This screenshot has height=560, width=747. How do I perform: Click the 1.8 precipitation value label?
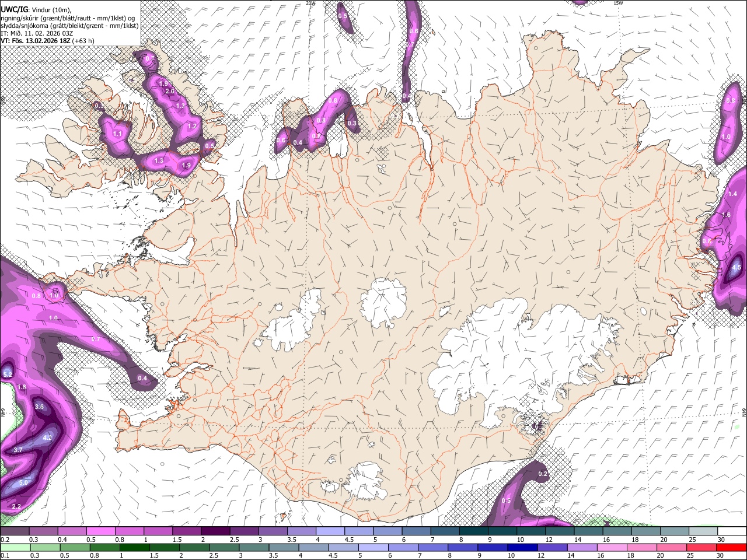tap(22, 387)
